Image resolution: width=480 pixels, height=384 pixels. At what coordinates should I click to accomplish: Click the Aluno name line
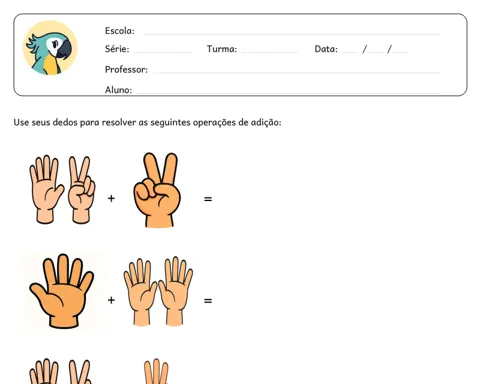coord(288,92)
